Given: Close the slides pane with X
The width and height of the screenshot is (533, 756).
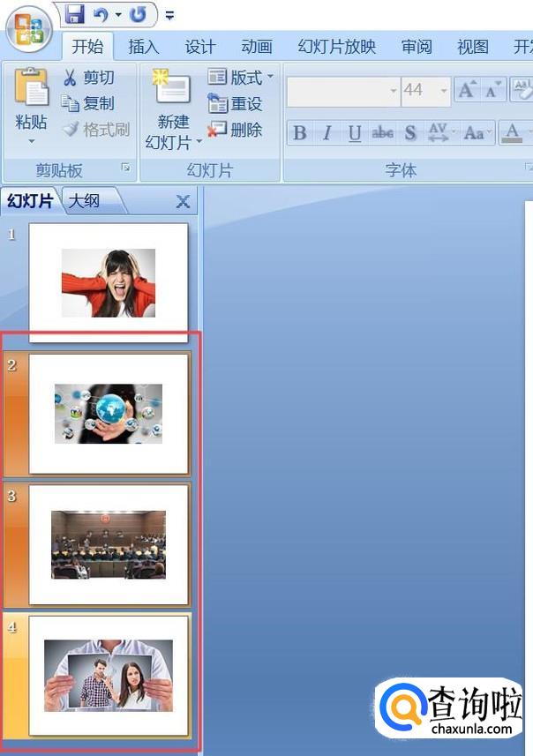Looking at the screenshot, I should tap(183, 201).
